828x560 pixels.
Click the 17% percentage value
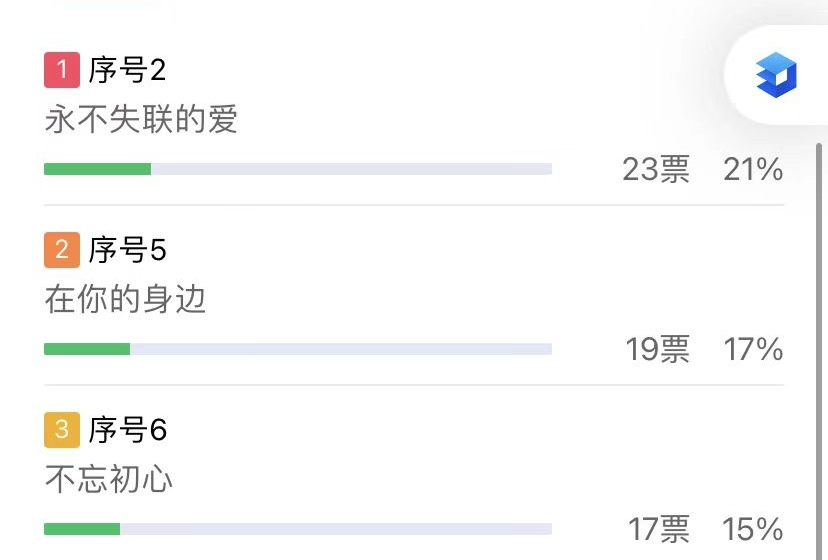[753, 350]
